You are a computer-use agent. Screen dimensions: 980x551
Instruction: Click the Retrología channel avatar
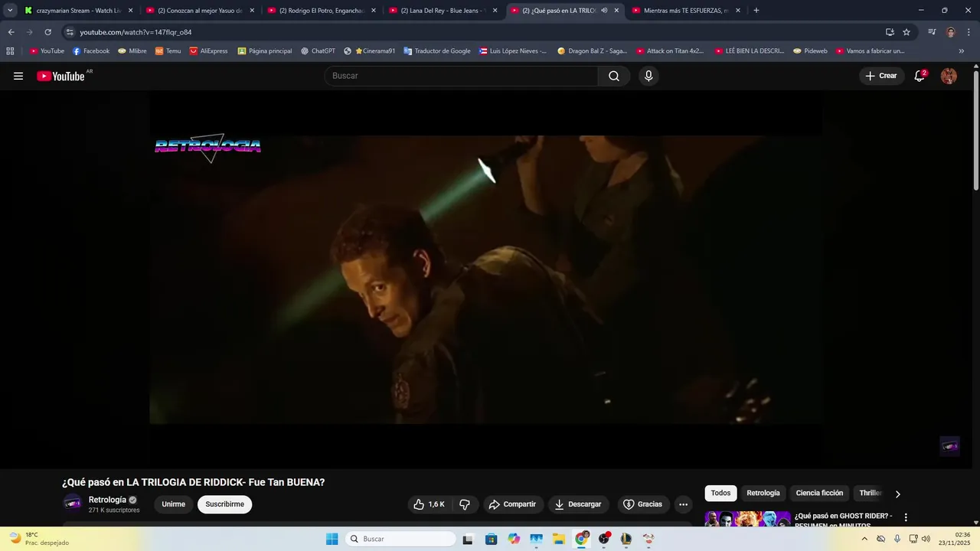(x=72, y=504)
